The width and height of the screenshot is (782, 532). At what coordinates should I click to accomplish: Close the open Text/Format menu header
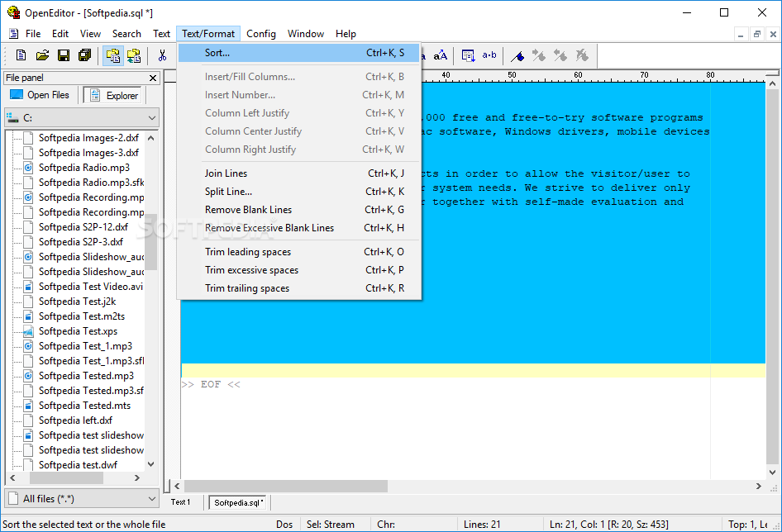pyautogui.click(x=208, y=34)
